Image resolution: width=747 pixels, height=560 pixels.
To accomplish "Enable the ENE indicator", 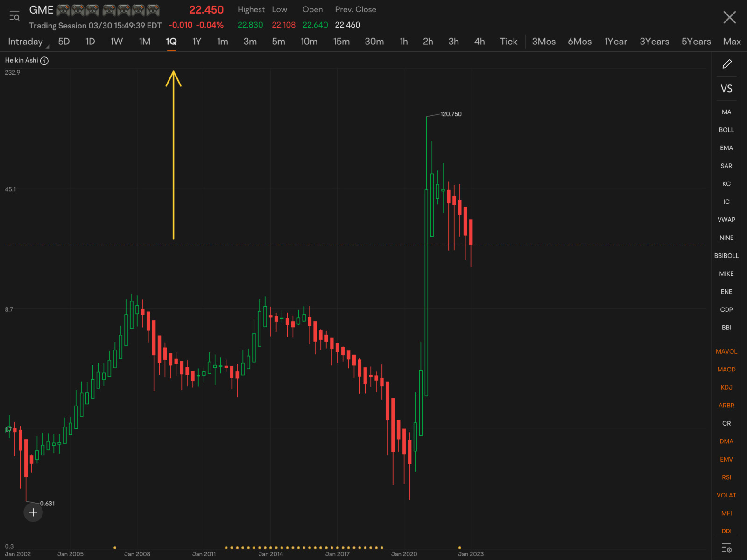I will 726,292.
